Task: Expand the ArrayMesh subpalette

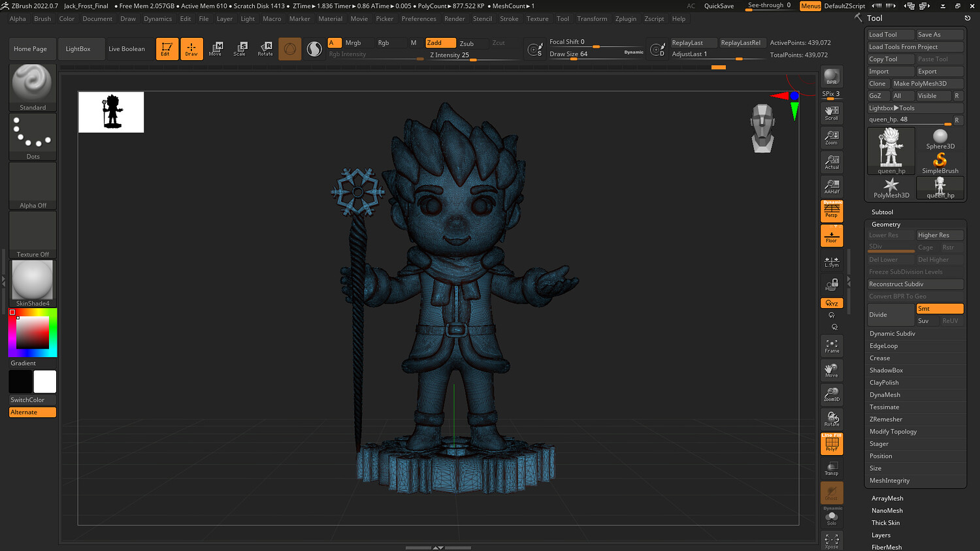Action: (887, 499)
